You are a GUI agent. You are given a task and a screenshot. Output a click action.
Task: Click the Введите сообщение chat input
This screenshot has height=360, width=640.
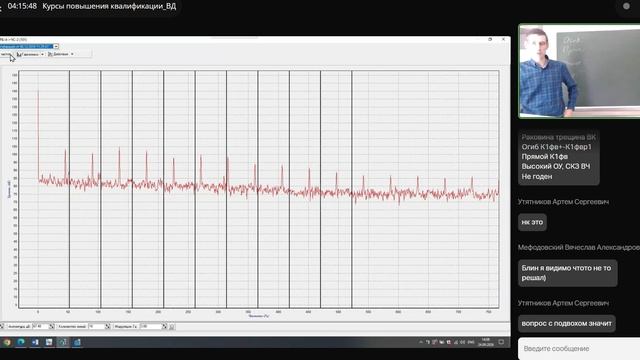point(579,349)
